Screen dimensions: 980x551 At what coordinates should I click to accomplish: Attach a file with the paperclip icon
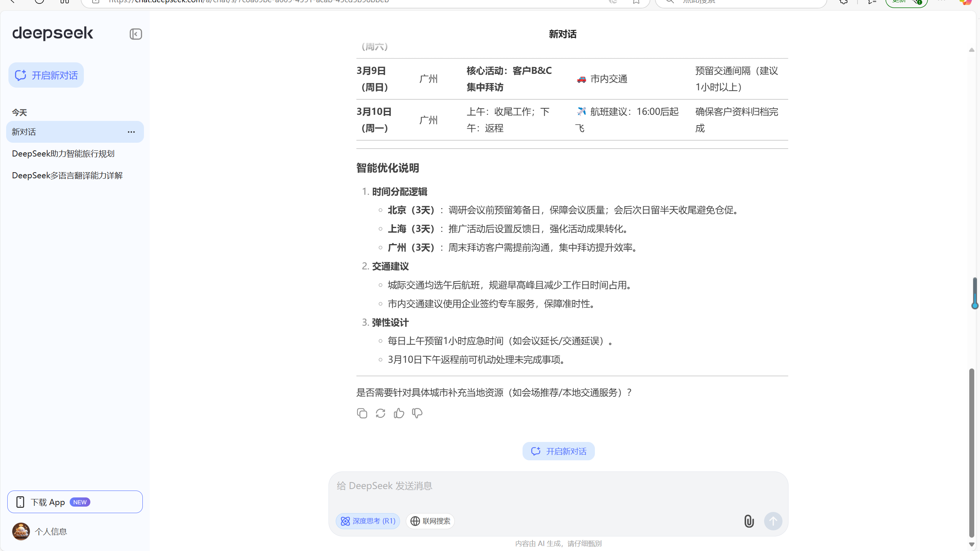click(749, 521)
